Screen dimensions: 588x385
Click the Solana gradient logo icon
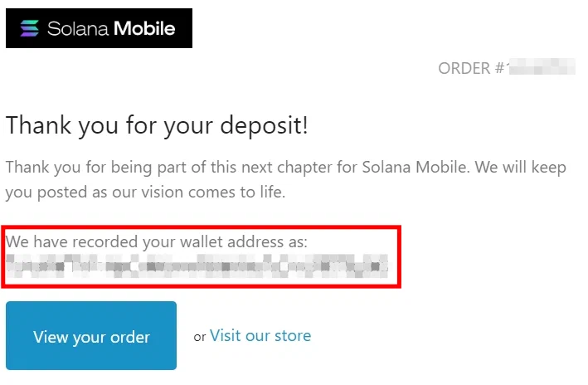coord(27,29)
